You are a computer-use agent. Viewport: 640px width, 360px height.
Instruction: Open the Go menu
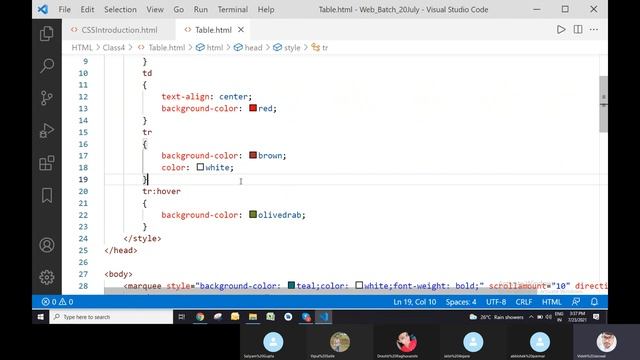click(x=178, y=9)
